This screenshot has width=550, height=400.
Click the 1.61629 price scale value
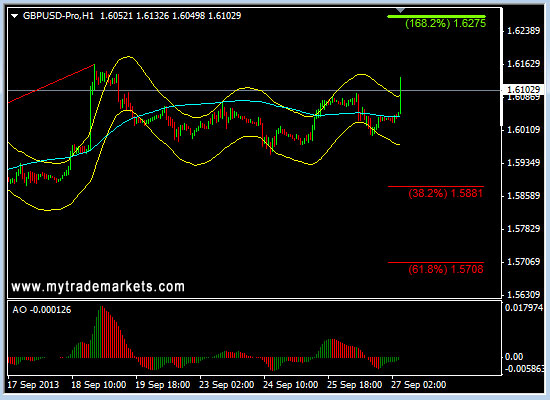coord(524,64)
